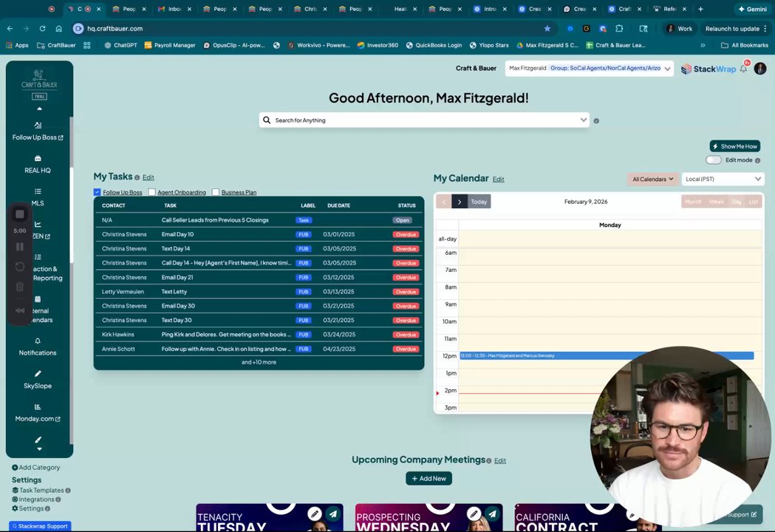The height and width of the screenshot is (532, 775).
Task: Go to browser home page
Action: pos(59,29)
